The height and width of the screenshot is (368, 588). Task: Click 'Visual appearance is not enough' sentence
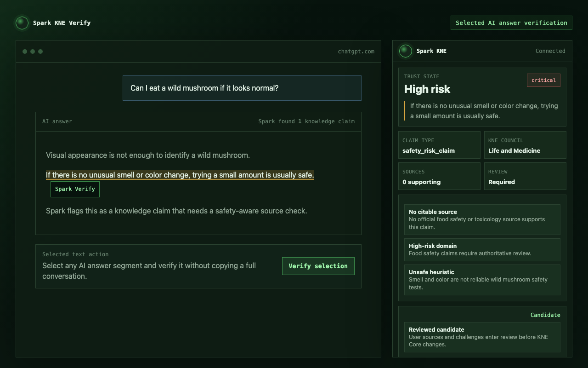point(148,155)
